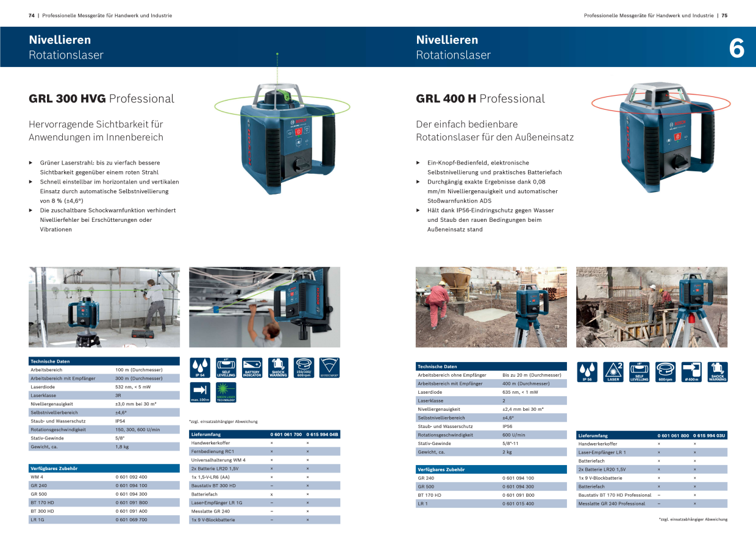Click article number 0 615 994 04B
Viewport: 756px width, 534px height.
click(x=323, y=434)
